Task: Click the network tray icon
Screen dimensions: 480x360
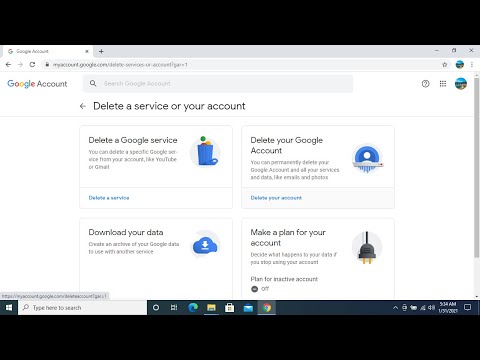Action: (x=423, y=308)
